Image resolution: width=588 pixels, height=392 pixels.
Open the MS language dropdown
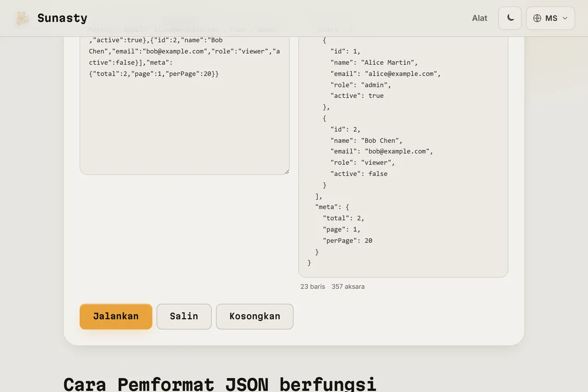pos(550,18)
